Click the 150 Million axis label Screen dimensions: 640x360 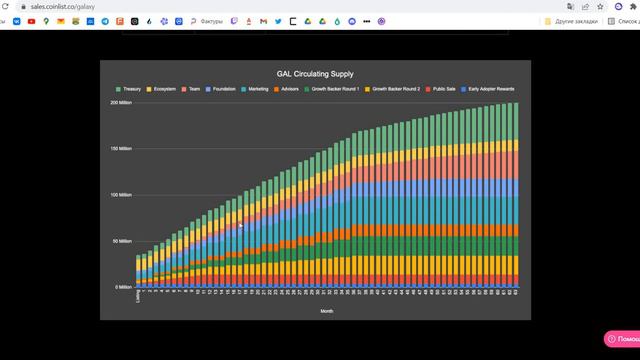point(121,149)
